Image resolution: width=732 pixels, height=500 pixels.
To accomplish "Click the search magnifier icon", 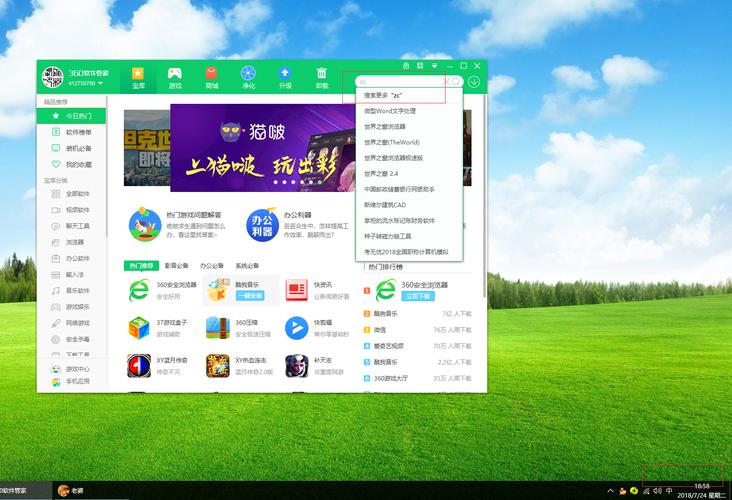I will click(x=457, y=82).
